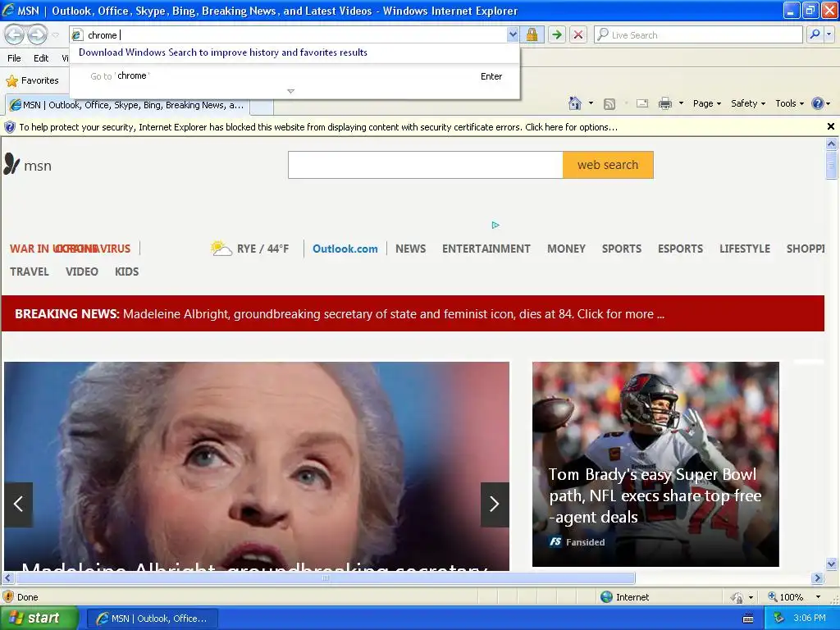The image size is (840, 630).
Task: Expand the Print options dropdown arrow
Action: pyautogui.click(x=681, y=103)
